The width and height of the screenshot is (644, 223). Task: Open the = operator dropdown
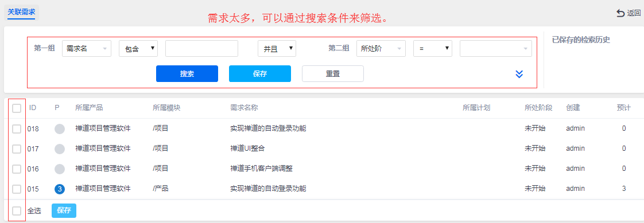(433, 48)
